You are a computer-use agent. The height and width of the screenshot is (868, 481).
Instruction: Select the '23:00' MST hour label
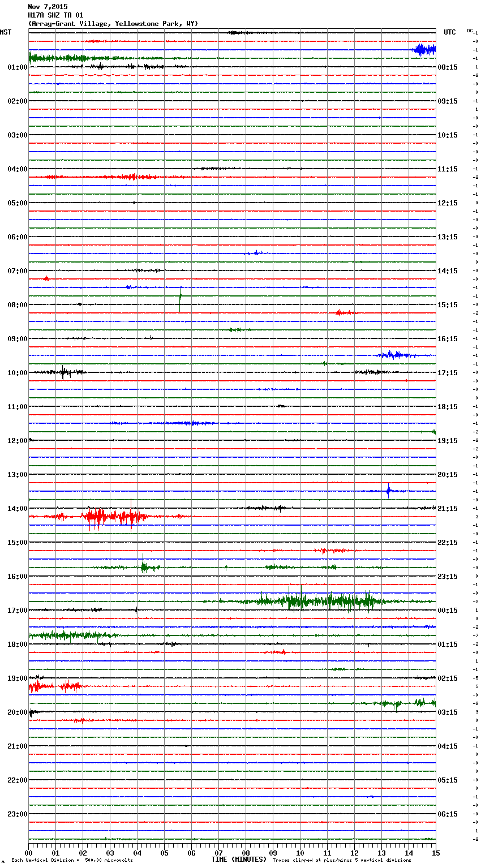[18, 814]
